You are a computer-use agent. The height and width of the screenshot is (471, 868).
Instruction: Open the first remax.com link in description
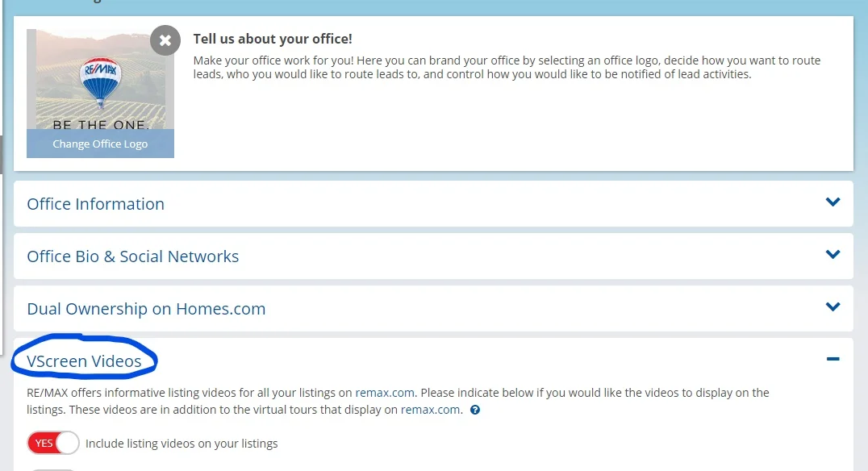coord(385,393)
